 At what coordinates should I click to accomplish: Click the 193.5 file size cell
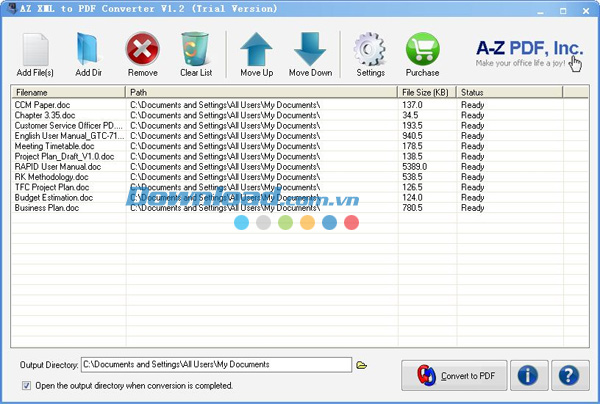pyautogui.click(x=412, y=125)
